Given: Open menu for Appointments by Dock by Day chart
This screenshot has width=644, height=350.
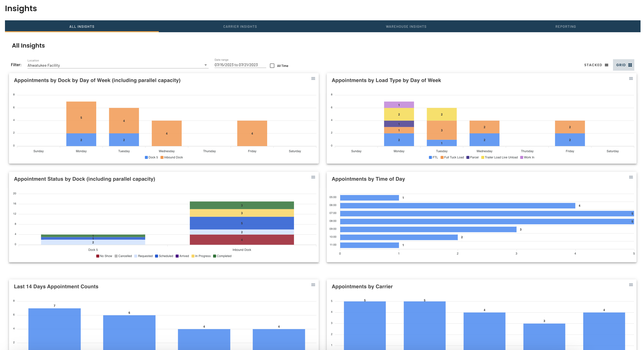Looking at the screenshot, I should tap(313, 78).
